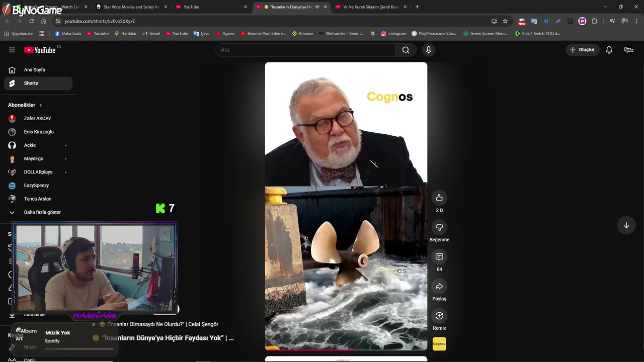This screenshot has width=644, height=362.
Task: Open MaysEgo channel
Action: [x=38, y=158]
